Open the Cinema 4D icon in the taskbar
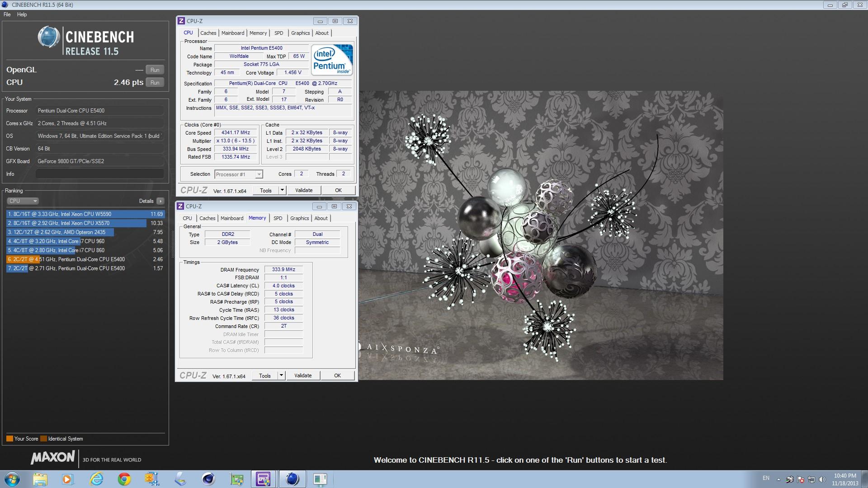Image resolution: width=868 pixels, height=488 pixels. 208,479
